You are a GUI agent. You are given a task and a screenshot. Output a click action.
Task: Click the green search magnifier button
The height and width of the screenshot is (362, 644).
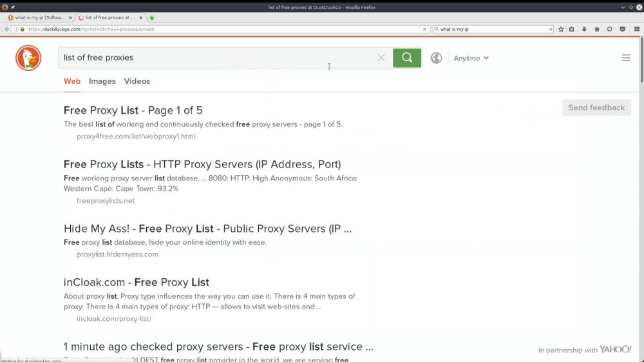coord(406,58)
